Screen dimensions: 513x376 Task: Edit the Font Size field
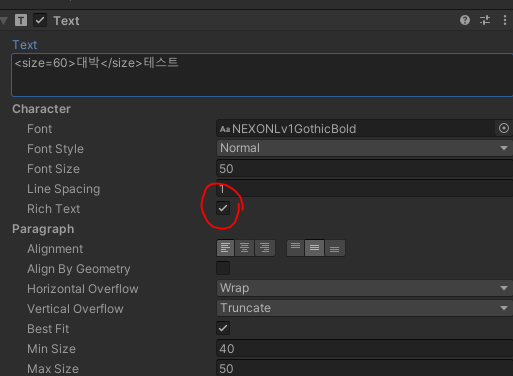(x=365, y=169)
